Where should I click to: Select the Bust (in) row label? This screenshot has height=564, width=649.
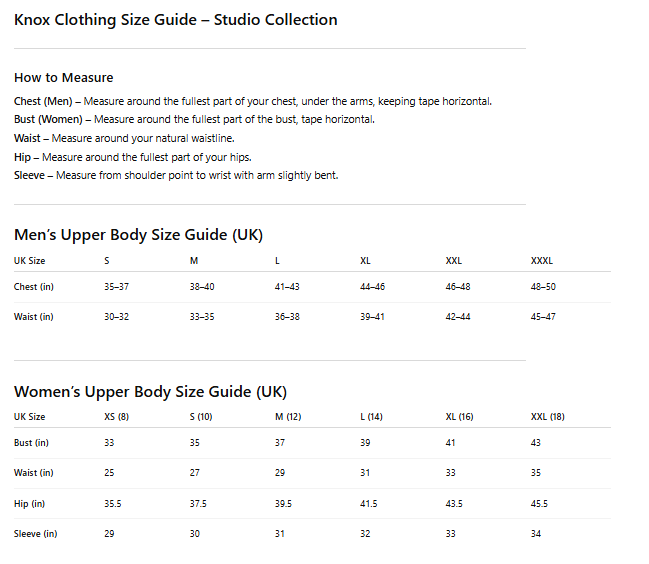click(x=33, y=443)
